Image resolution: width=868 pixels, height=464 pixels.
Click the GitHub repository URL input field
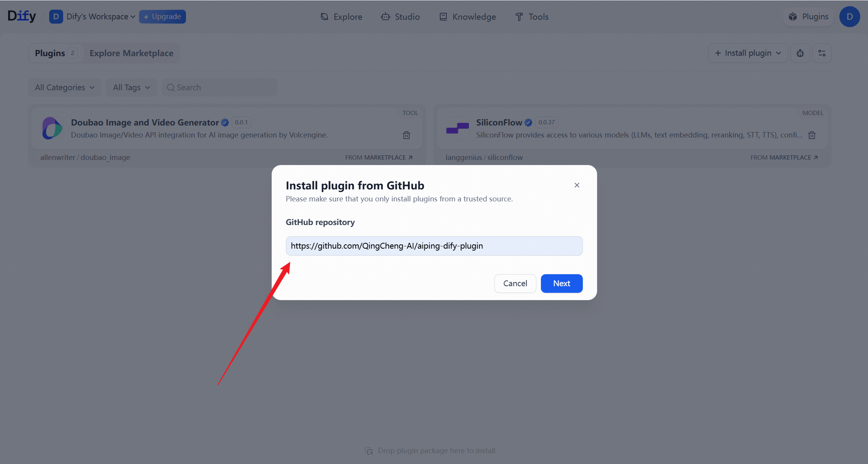(x=434, y=246)
